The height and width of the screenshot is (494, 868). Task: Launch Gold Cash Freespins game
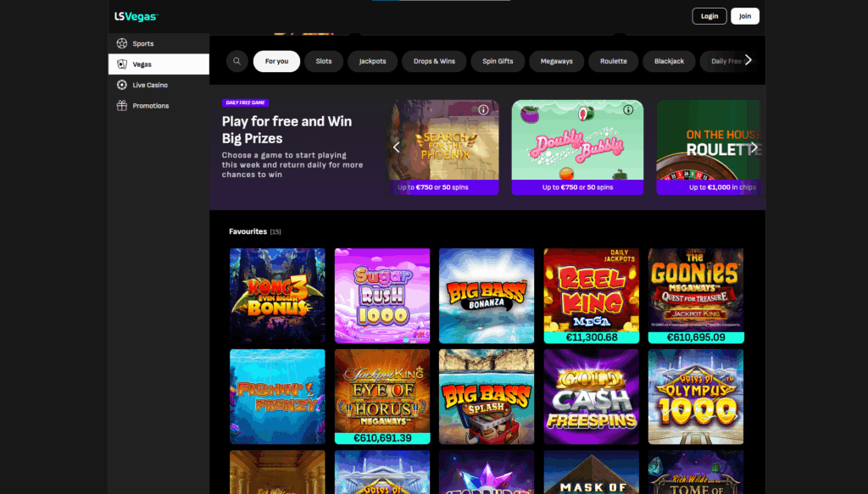pyautogui.click(x=591, y=396)
